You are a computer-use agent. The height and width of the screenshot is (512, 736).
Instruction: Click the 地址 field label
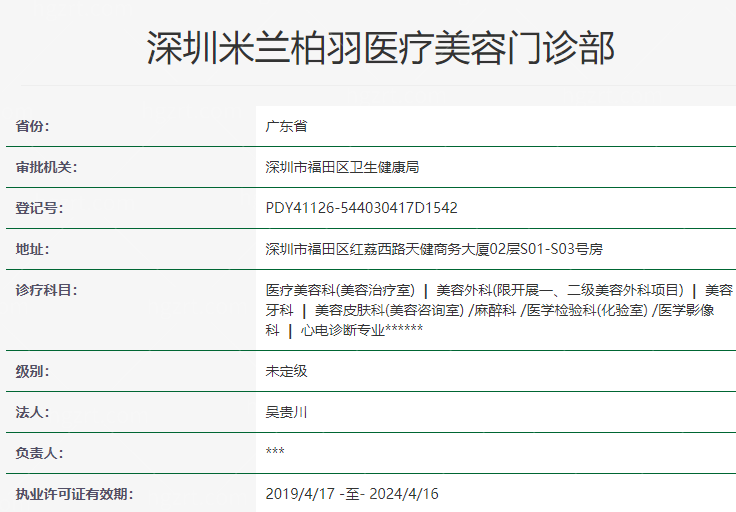(x=32, y=249)
